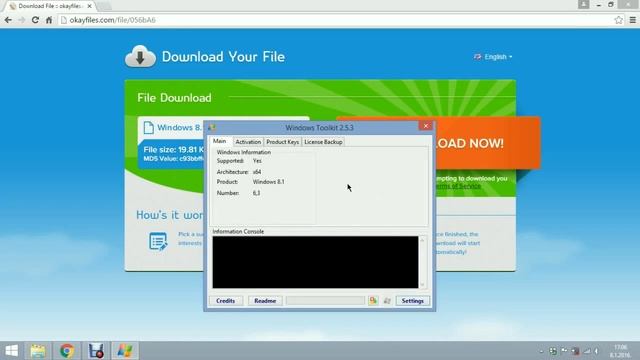640x360 pixels.
Task: Open File Explorer from the taskbar
Action: pyautogui.click(x=38, y=351)
